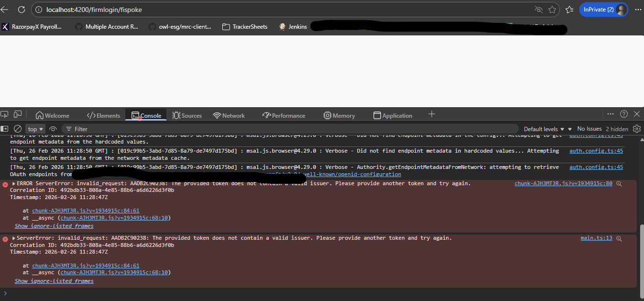Toggle device emulation mode
The width and height of the screenshot is (644, 301).
[18, 114]
